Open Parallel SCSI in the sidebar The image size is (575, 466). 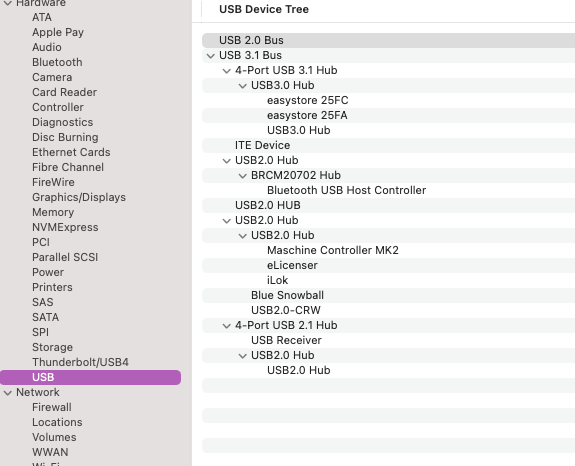(x=65, y=257)
